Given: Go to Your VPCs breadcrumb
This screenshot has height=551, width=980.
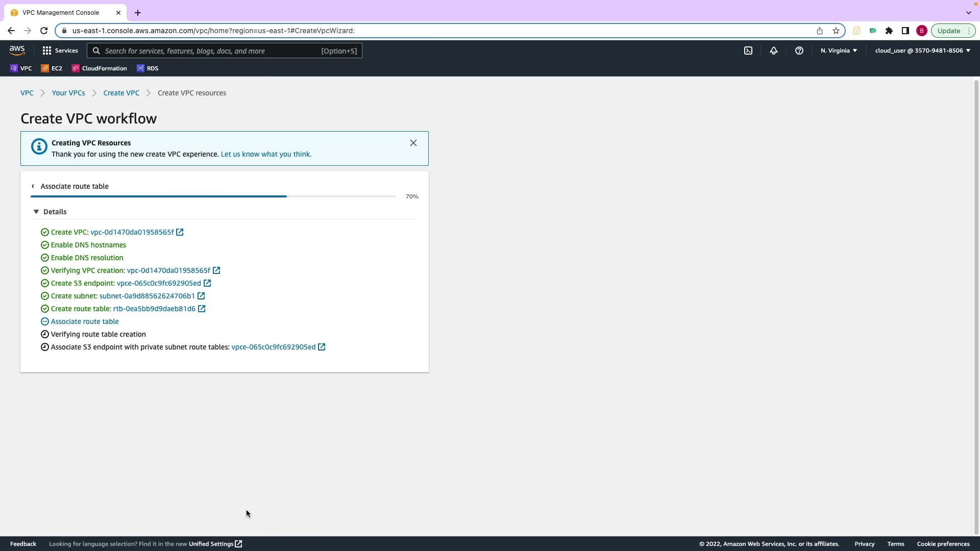Looking at the screenshot, I should click(x=68, y=93).
